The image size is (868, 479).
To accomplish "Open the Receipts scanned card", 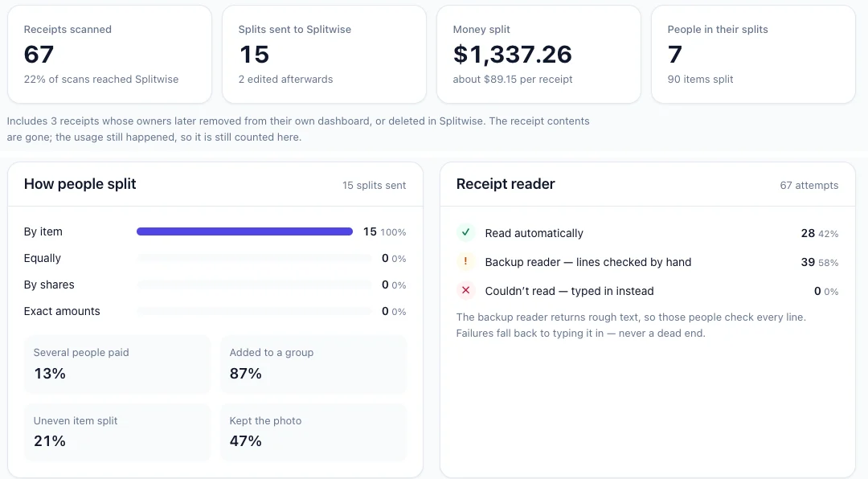I will point(109,55).
